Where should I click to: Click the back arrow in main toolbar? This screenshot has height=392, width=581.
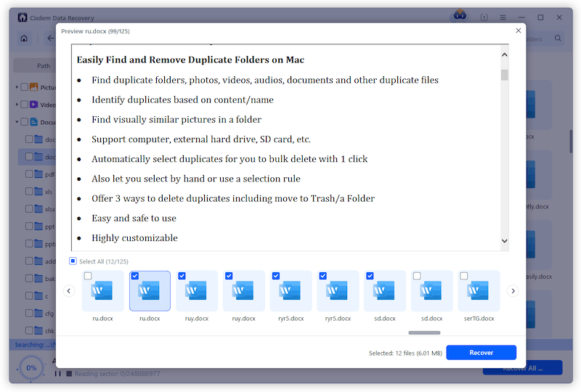click(51, 38)
